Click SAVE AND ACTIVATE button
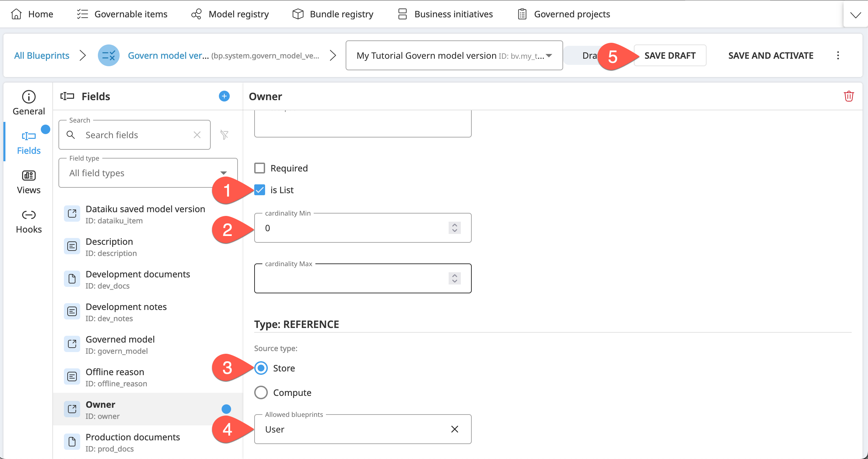The image size is (868, 459). (771, 55)
